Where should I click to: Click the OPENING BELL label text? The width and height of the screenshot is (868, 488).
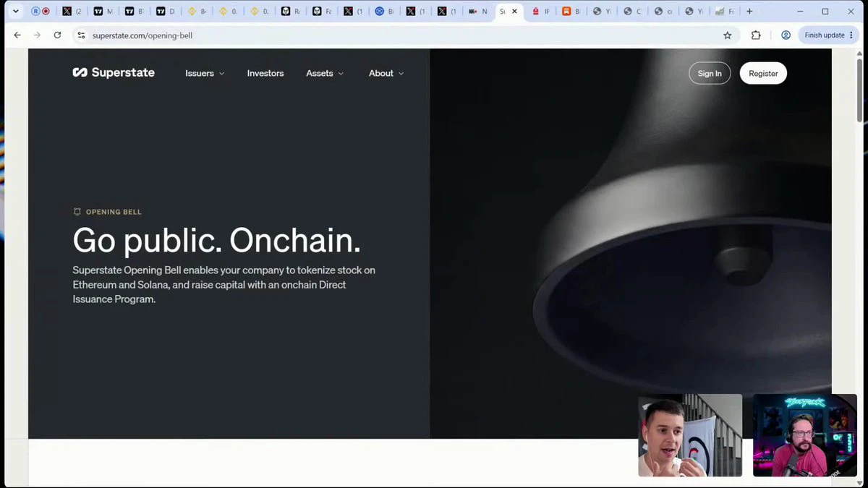114,212
